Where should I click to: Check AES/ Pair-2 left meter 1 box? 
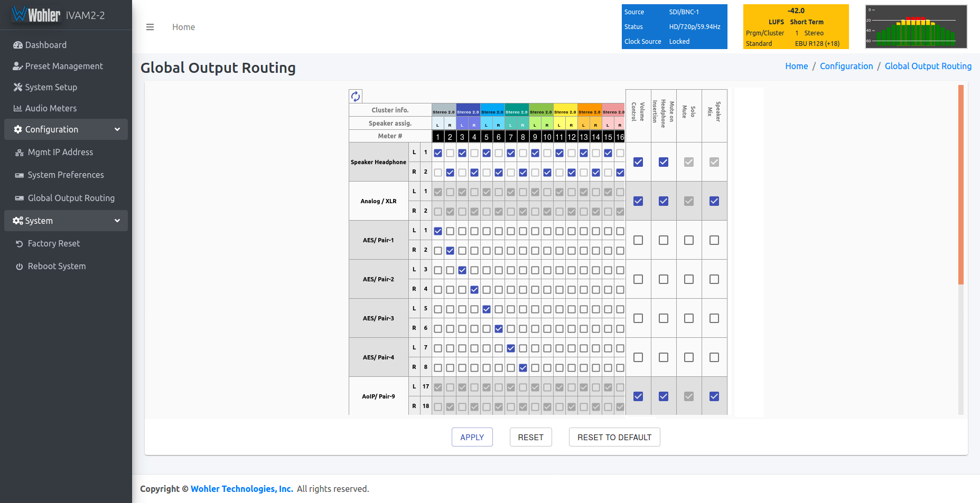pyautogui.click(x=438, y=270)
